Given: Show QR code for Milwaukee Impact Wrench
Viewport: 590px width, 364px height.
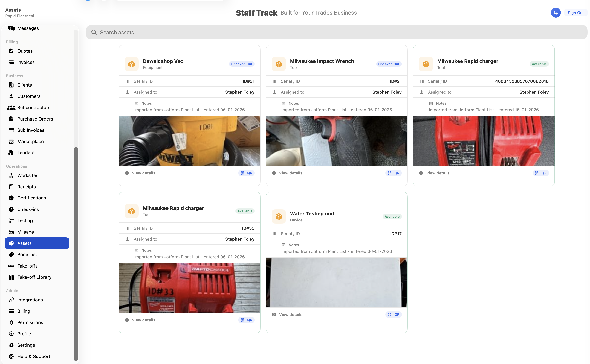Looking at the screenshot, I should [393, 173].
